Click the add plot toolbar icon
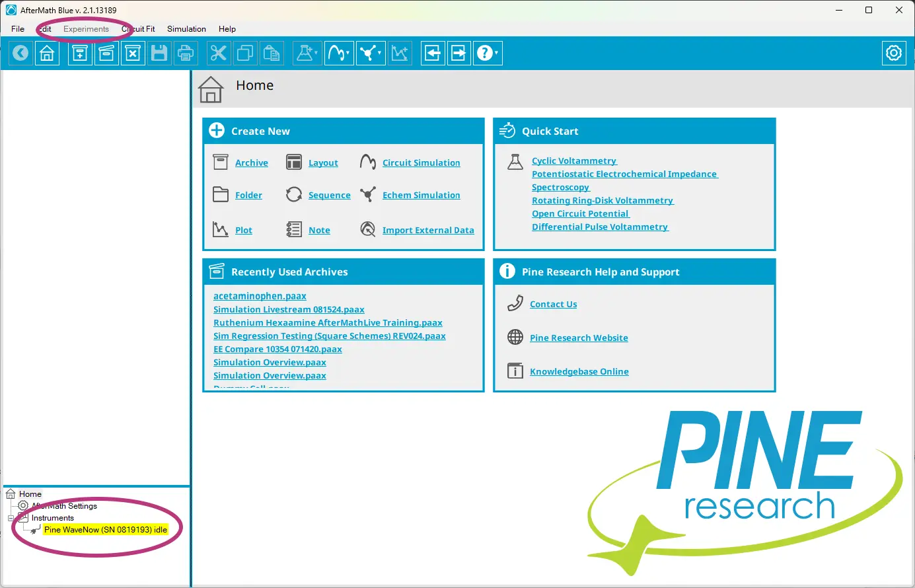This screenshot has height=588, width=915. (400, 53)
